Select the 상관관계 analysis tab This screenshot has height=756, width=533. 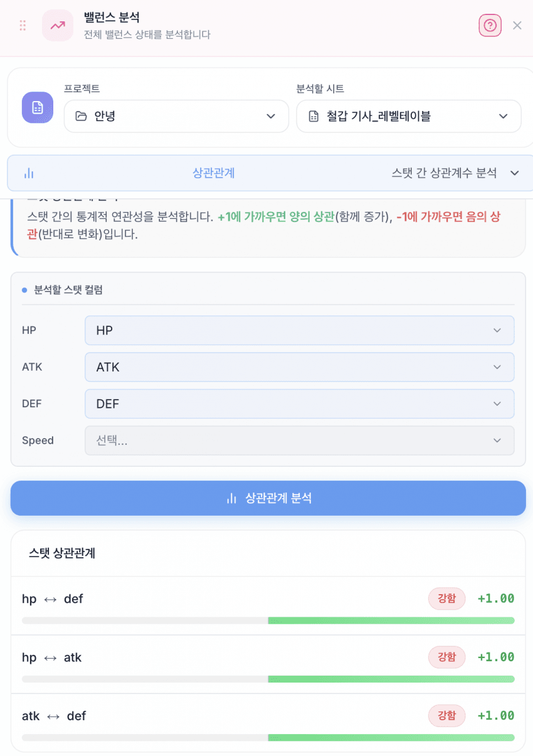[x=213, y=173]
